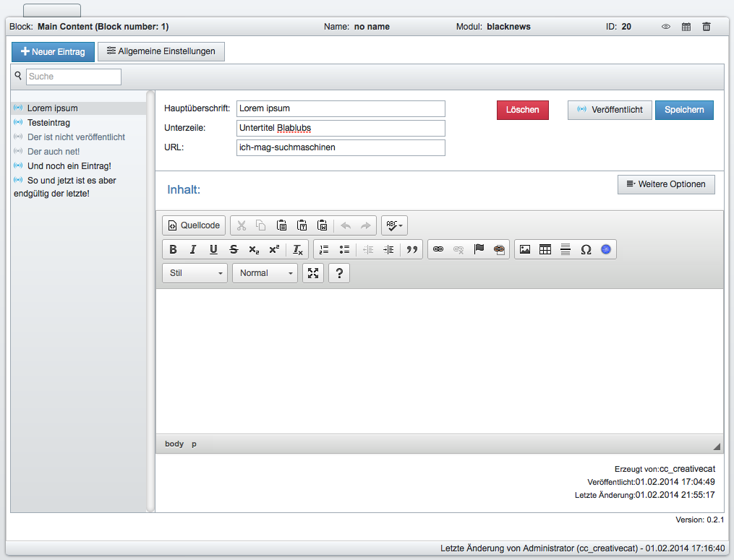
Task: Toggle the Veröffentlicht publish state
Action: coord(610,110)
